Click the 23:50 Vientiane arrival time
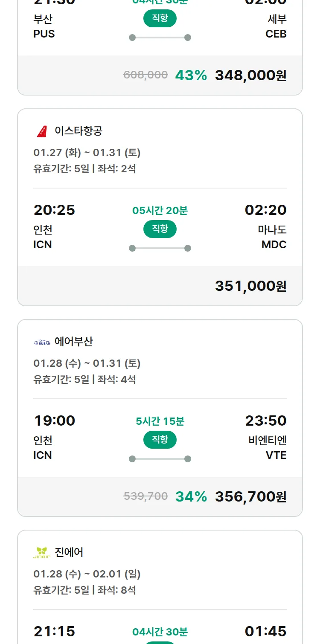This screenshot has width=320, height=644. pyautogui.click(x=265, y=421)
